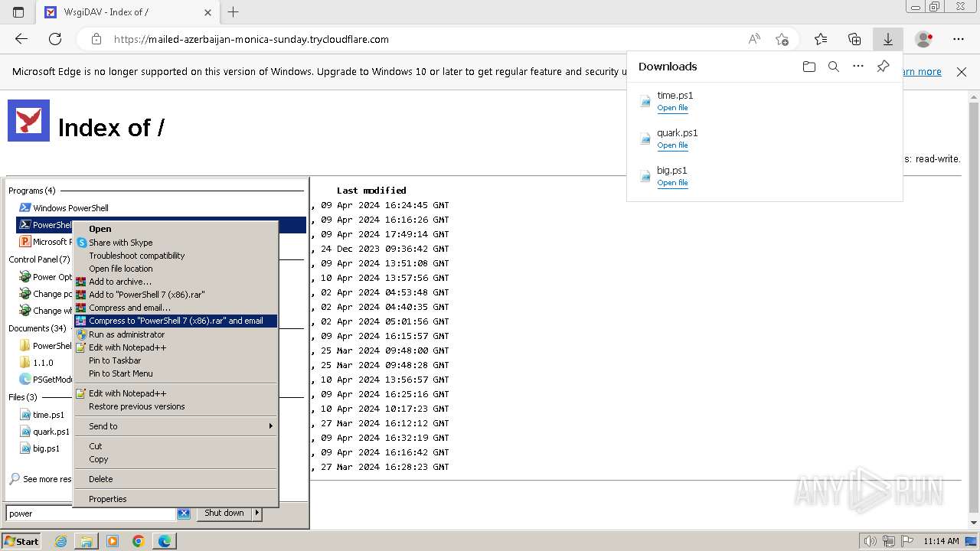The height and width of the screenshot is (551, 980).
Task: Expand the Send to submenu
Action: click(175, 426)
